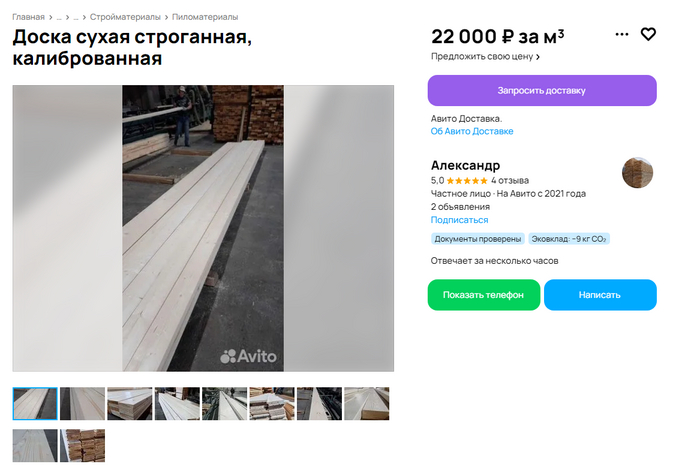Expand the first collapsed breadcrumb ellipsis
Image resolution: width=700 pixels, height=470 pixels.
[x=59, y=17]
